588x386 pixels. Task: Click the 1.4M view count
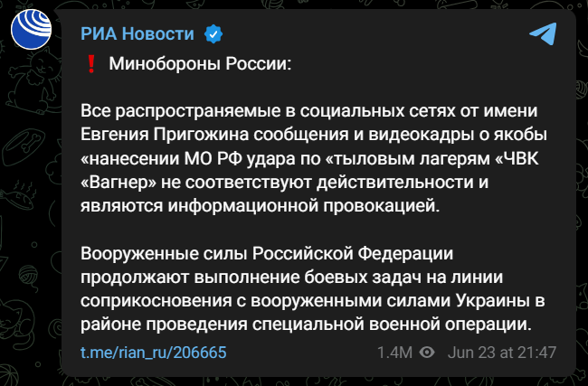point(394,353)
